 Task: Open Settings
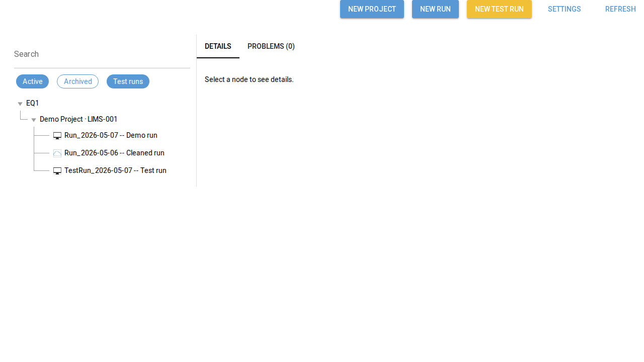click(564, 9)
